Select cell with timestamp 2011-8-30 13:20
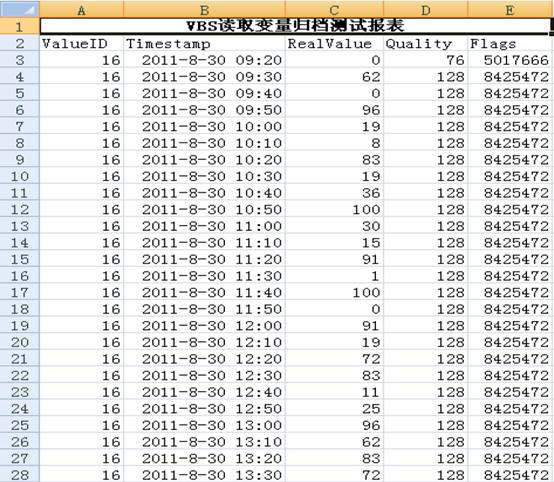The image size is (554, 482). (205, 458)
